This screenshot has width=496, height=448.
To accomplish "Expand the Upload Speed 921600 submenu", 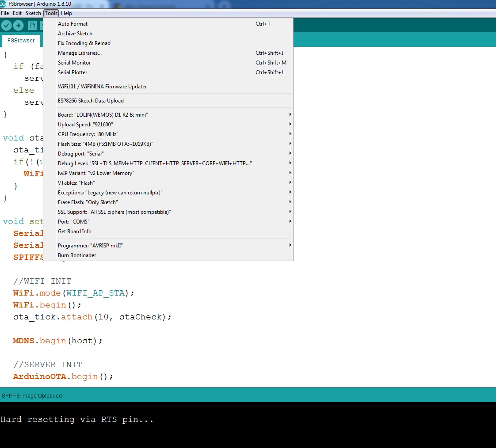I will coord(85,125).
